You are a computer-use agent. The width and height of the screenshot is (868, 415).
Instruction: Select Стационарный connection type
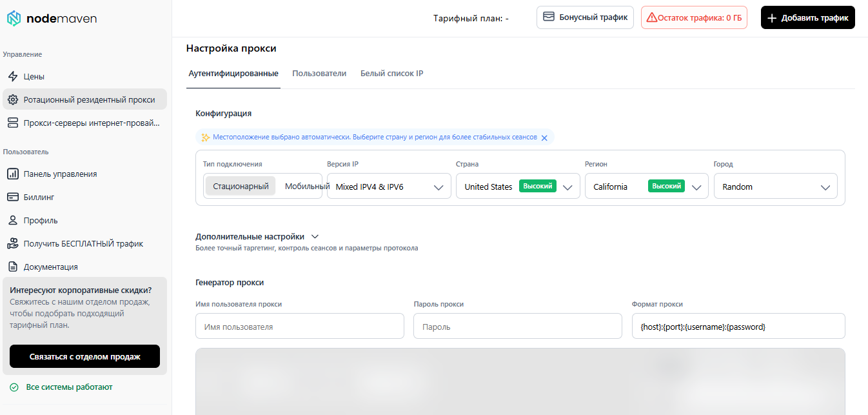point(241,186)
